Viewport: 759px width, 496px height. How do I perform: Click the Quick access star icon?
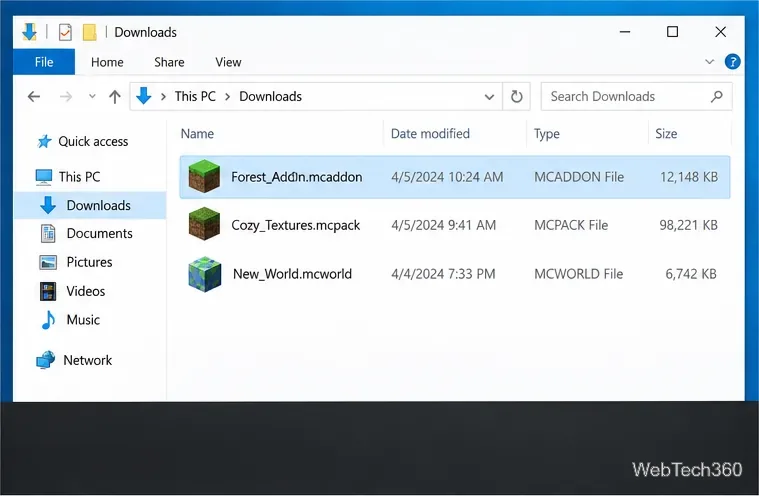click(45, 141)
